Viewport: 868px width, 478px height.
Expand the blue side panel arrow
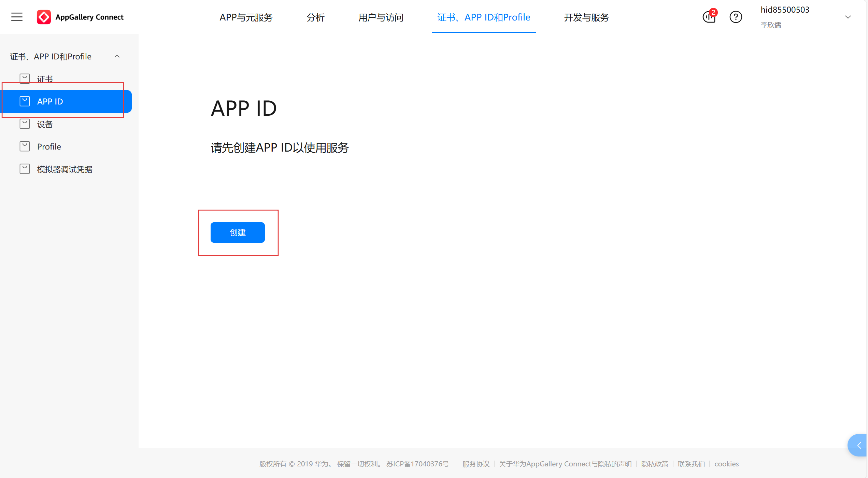tap(859, 445)
